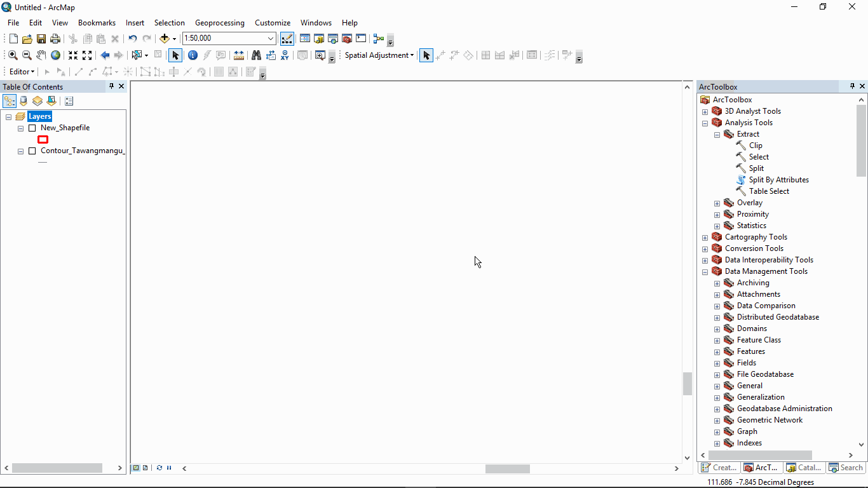The image size is (868, 488).
Task: Open Table Of Contents Options button
Action: (x=69, y=101)
